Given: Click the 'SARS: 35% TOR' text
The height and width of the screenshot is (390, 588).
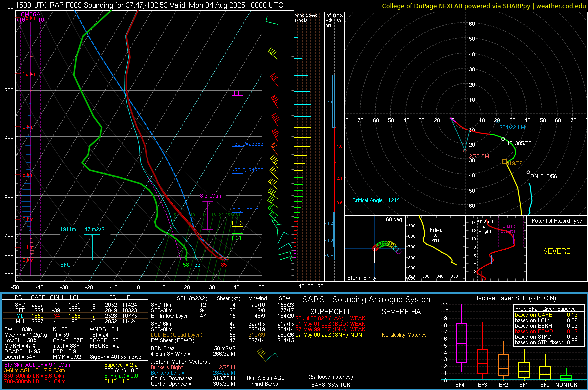Looking at the screenshot, I should pyautogui.click(x=331, y=385).
